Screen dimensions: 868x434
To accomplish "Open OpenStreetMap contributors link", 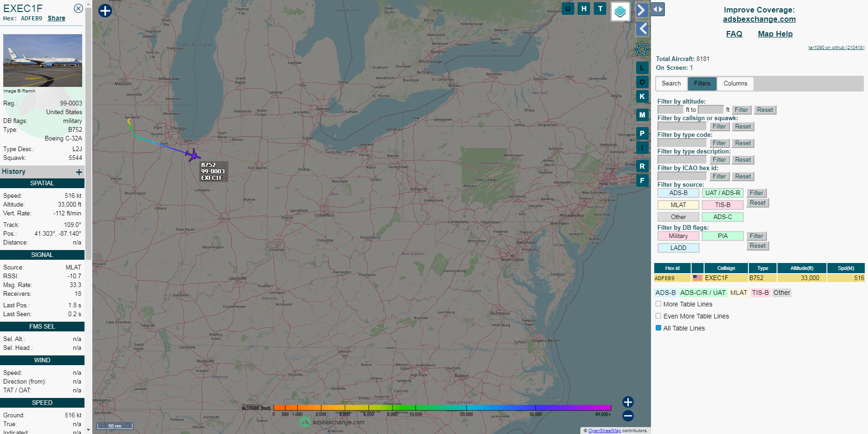I will [604, 430].
